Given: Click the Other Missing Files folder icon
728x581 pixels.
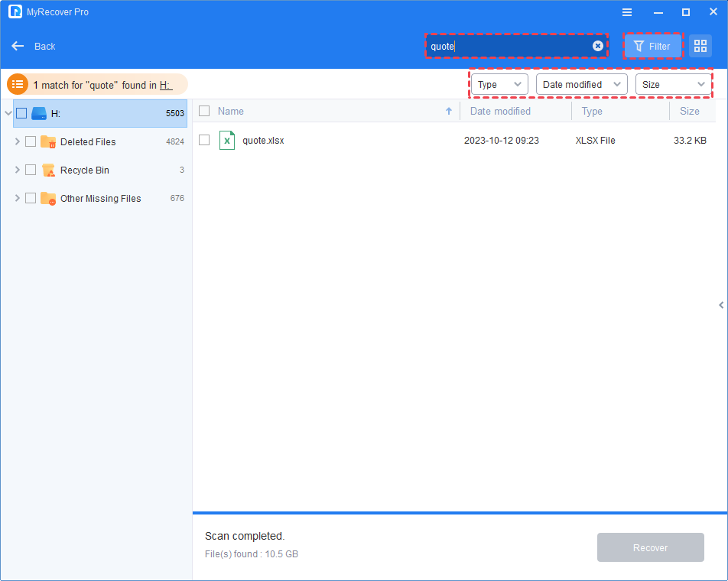Looking at the screenshot, I should click(48, 198).
